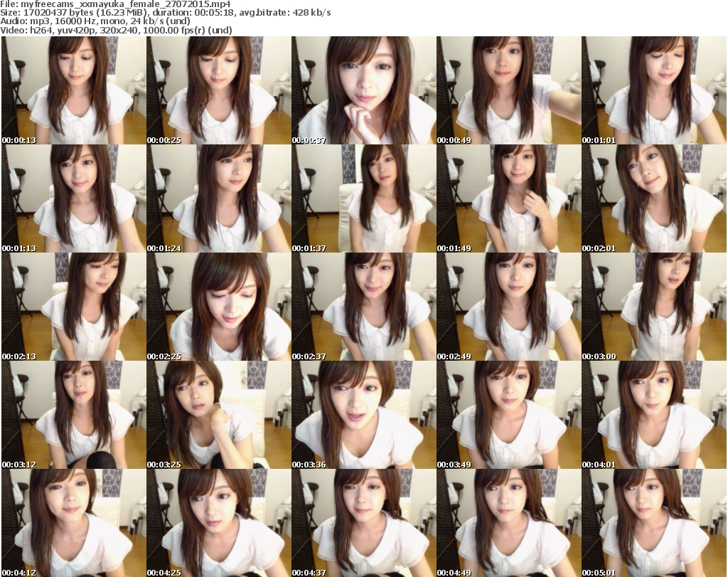Viewport: 728px width, 577px height.
Task: Click the Size and duration info line
Action: tap(166, 13)
